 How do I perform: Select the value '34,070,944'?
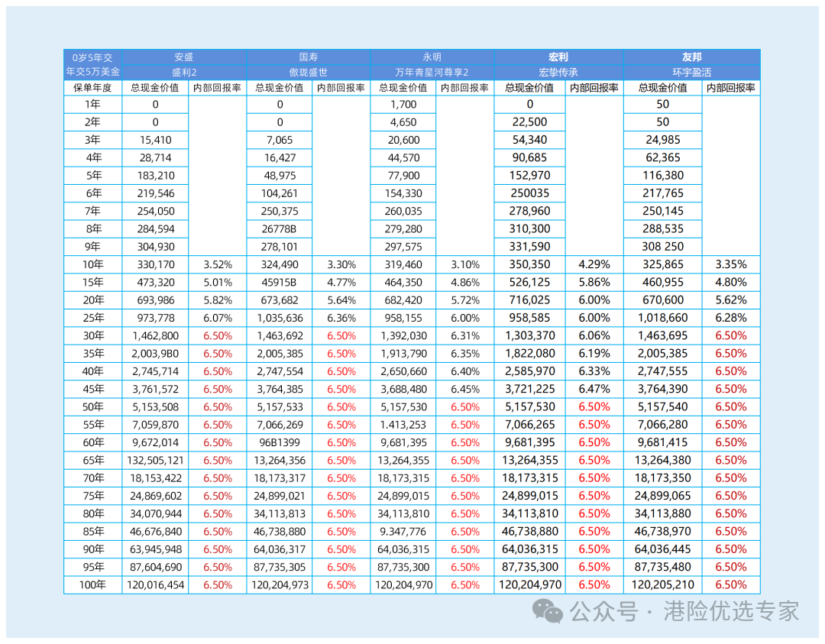tap(156, 514)
